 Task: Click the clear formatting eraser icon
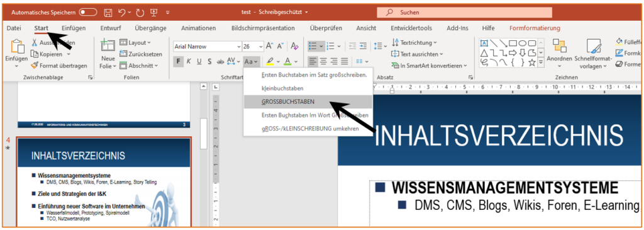pyautogui.click(x=294, y=46)
